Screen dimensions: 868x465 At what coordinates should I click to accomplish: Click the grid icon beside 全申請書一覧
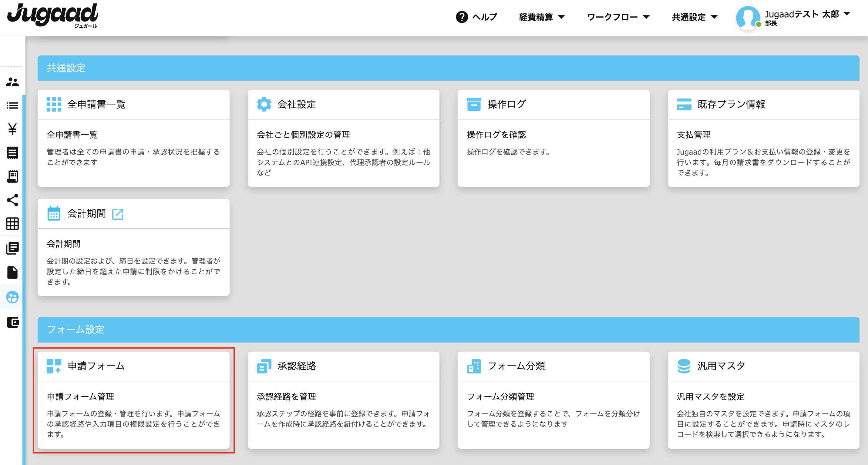tap(54, 104)
